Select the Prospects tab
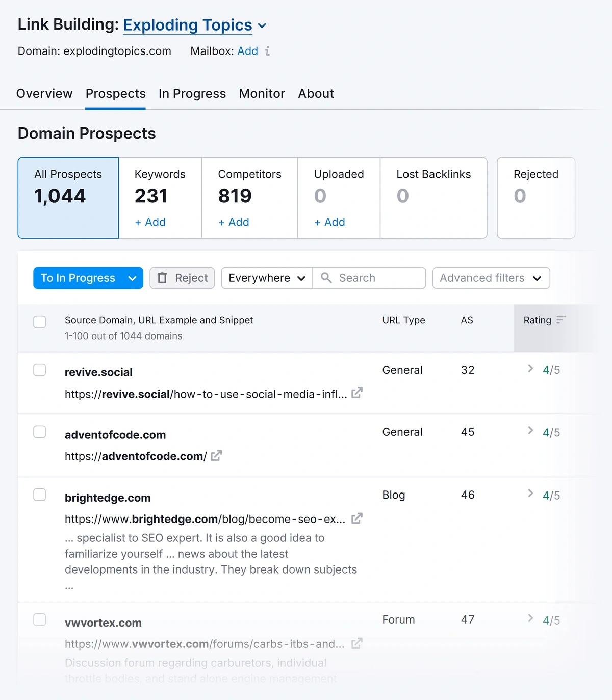 (116, 93)
